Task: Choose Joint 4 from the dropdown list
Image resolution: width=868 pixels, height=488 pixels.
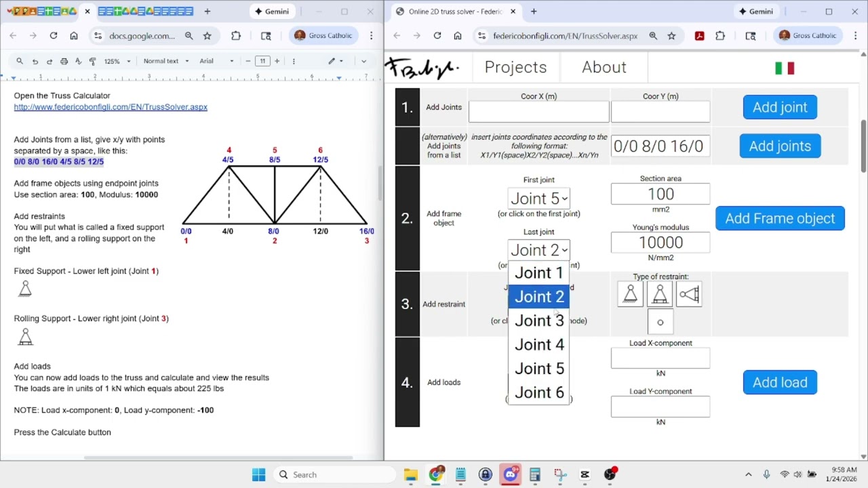Action: point(539,344)
